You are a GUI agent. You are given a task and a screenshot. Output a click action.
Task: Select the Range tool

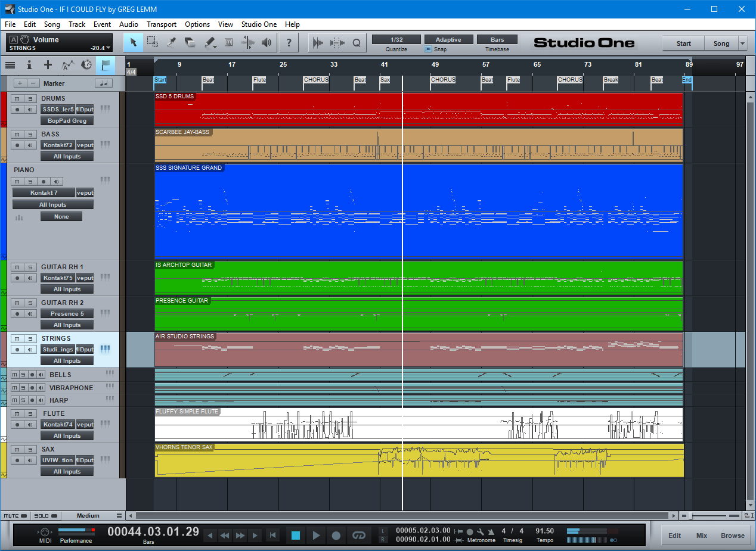coord(153,42)
